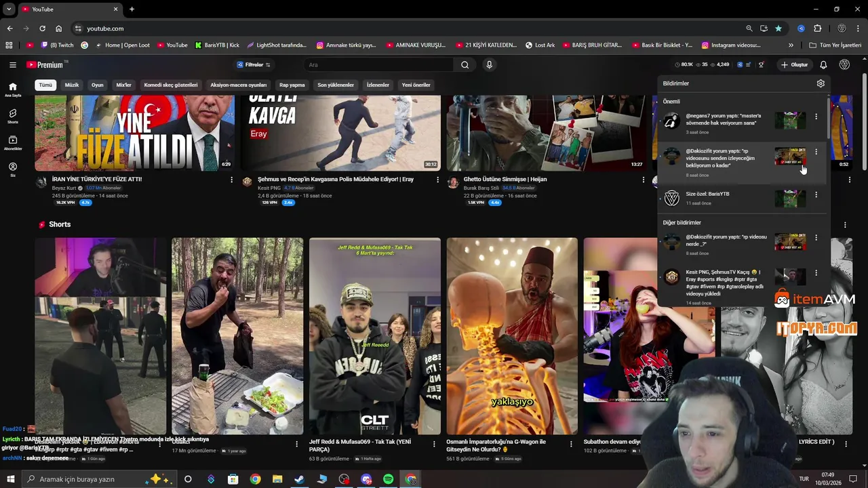868x488 pixels.
Task: Click the YouTube Premium logo
Action: pyautogui.click(x=45, y=65)
